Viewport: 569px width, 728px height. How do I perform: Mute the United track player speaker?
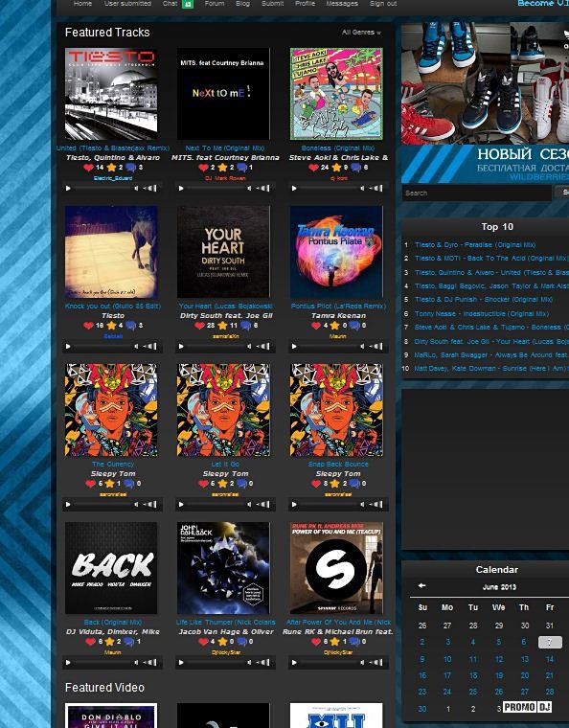136,188
